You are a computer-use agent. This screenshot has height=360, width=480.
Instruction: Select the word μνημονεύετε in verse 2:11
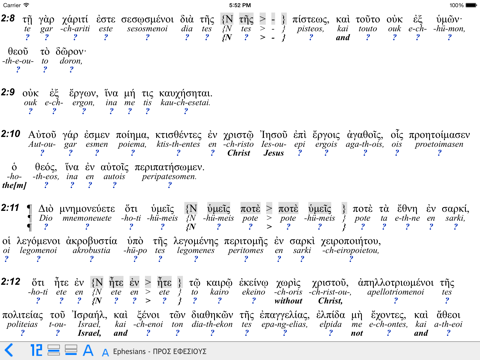(x=87, y=209)
